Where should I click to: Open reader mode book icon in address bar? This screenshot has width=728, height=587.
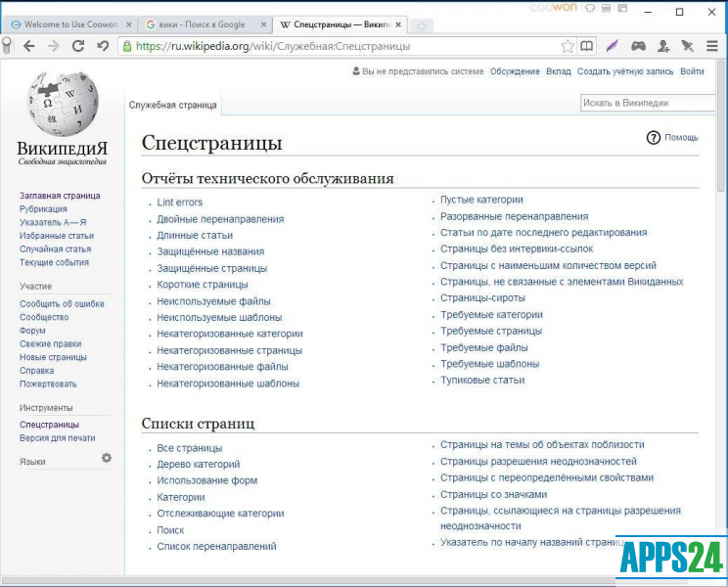pyautogui.click(x=586, y=46)
